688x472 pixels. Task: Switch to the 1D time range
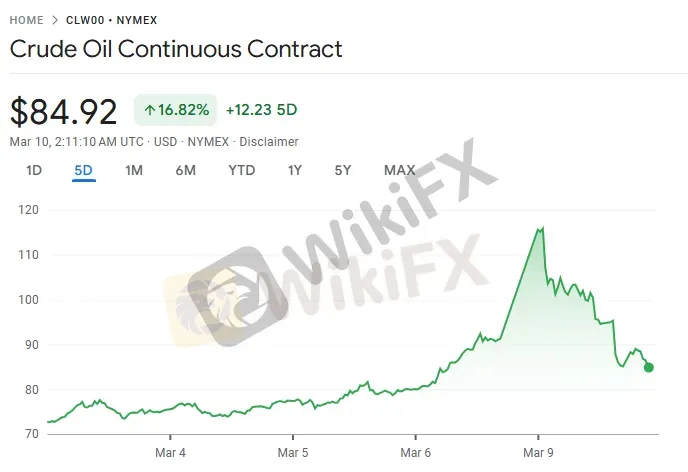tap(34, 170)
